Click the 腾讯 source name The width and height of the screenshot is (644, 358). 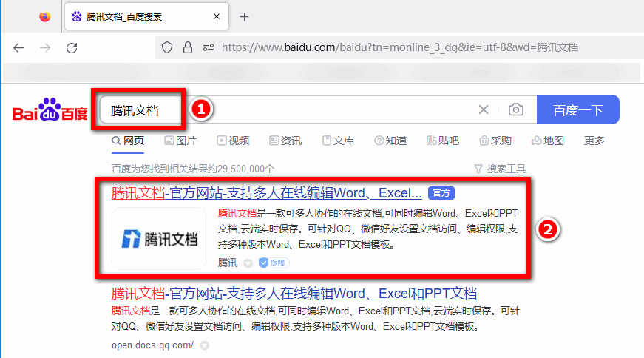pyautogui.click(x=228, y=263)
